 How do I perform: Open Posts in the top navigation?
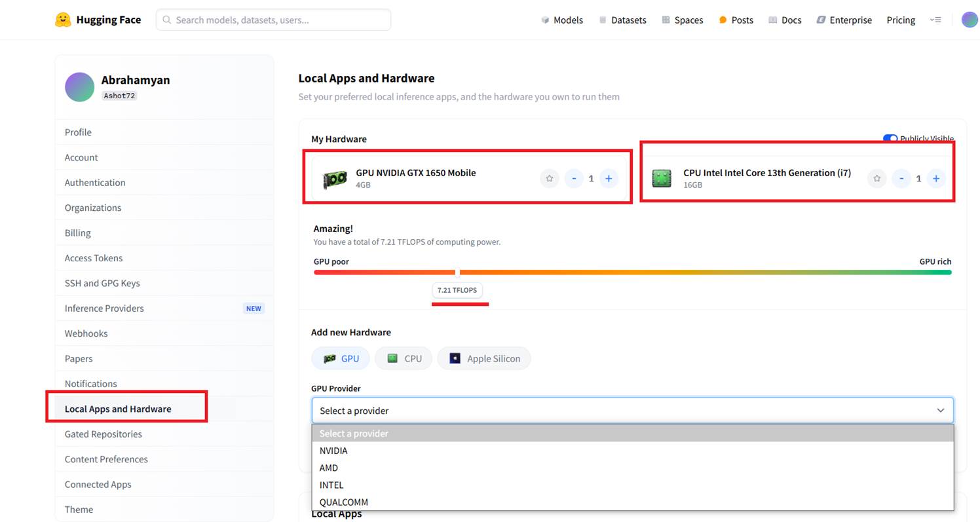click(x=736, y=20)
